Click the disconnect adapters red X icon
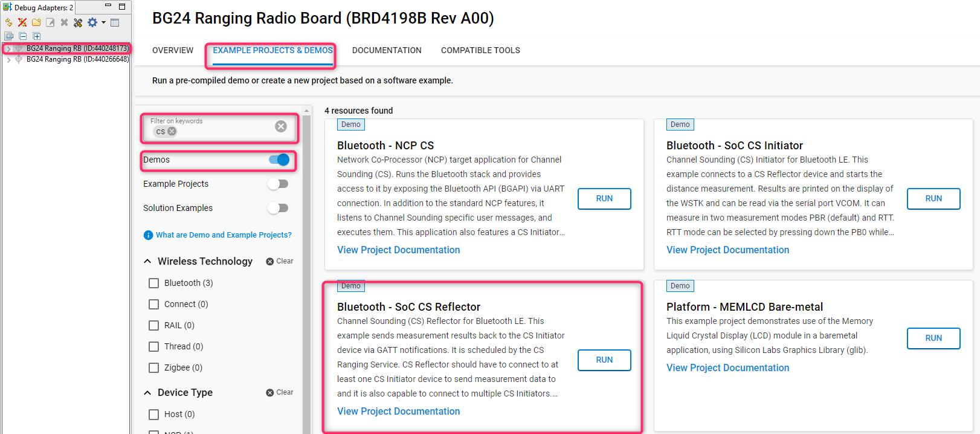 [22, 22]
